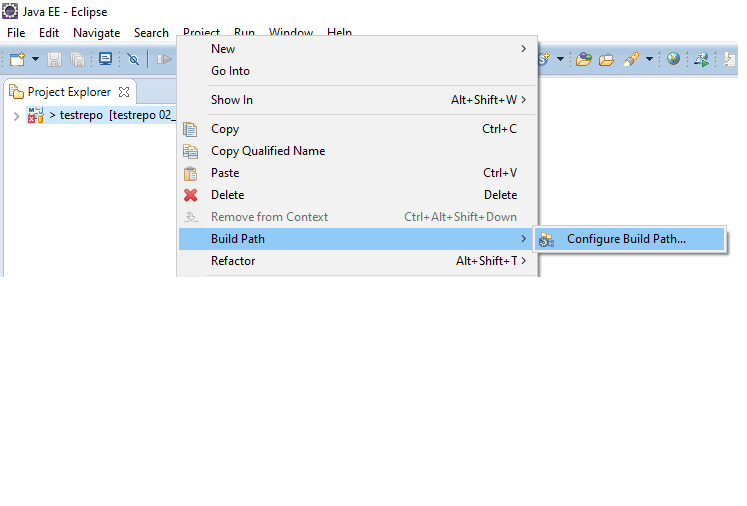Click the Open Task folder icon
The image size is (747, 506).
click(x=606, y=60)
